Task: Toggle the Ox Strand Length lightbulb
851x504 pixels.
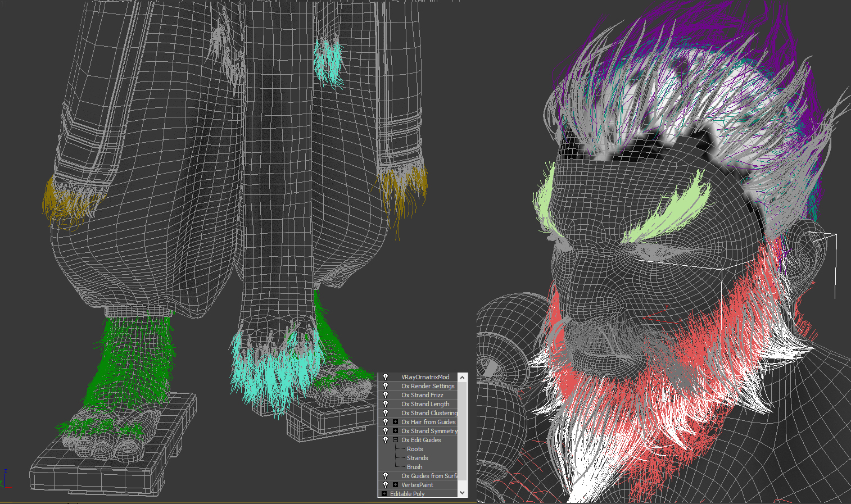Action: pyautogui.click(x=386, y=404)
